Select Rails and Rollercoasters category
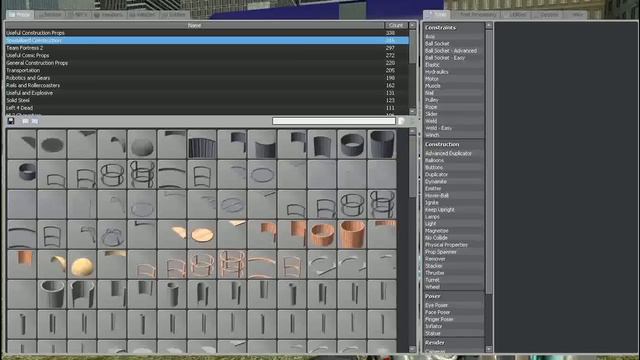The height and width of the screenshot is (360, 640). (x=207, y=85)
